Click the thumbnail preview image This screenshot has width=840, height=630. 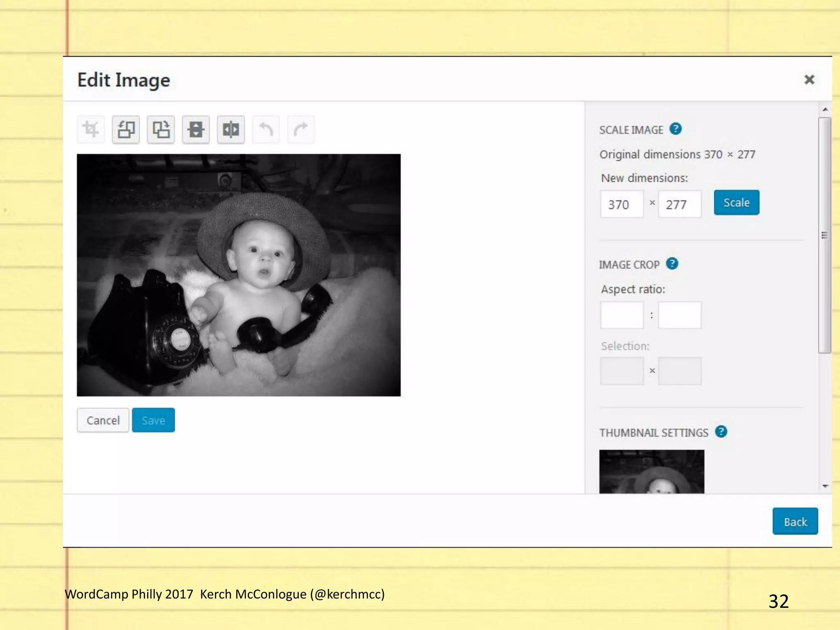point(651,472)
